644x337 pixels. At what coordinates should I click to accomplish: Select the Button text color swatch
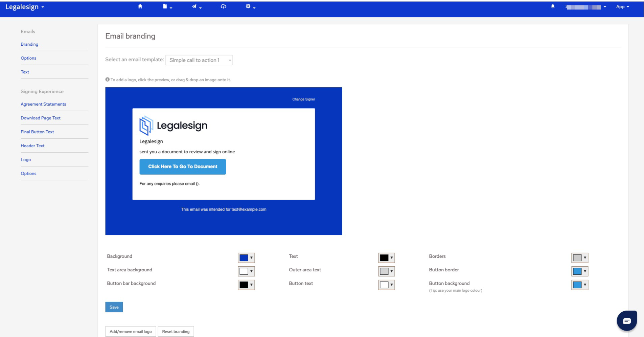[384, 285]
